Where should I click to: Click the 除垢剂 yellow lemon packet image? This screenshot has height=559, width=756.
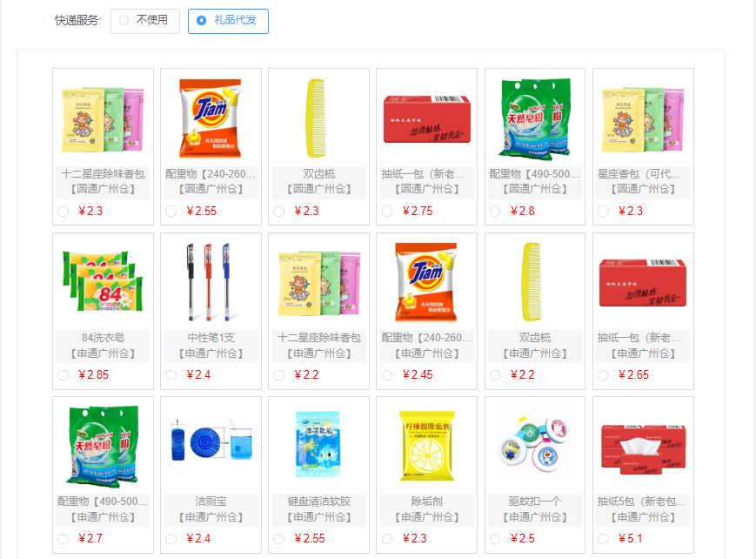426,446
